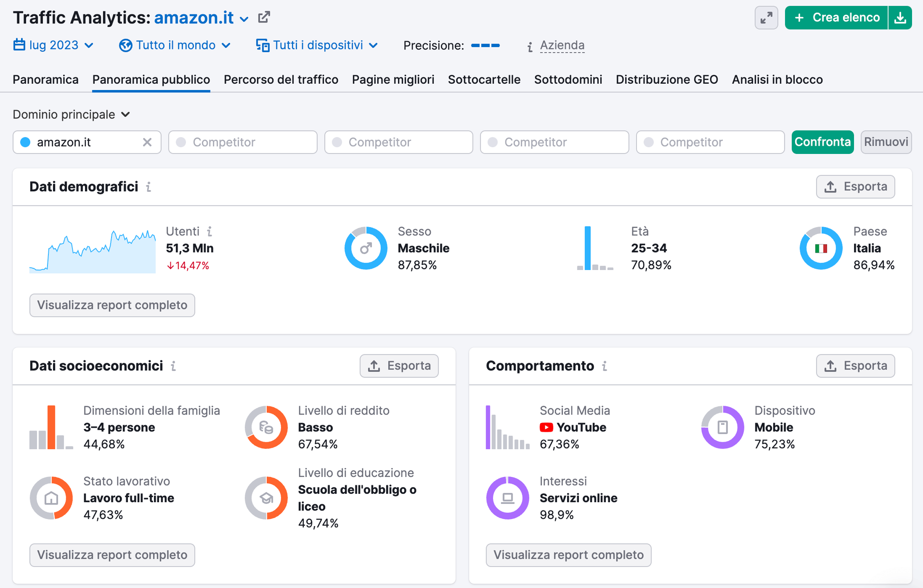Click the Azienda info link
The height and width of the screenshot is (588, 923).
coord(562,45)
